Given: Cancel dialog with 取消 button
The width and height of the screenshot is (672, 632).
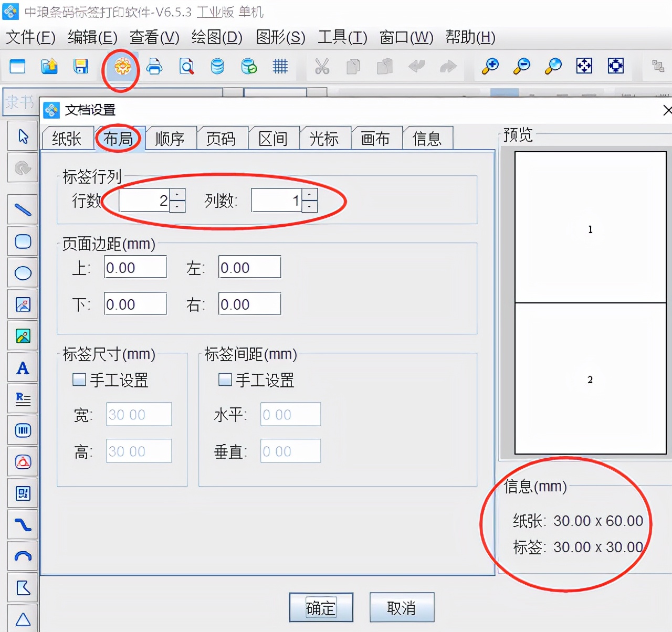Looking at the screenshot, I should [x=402, y=607].
